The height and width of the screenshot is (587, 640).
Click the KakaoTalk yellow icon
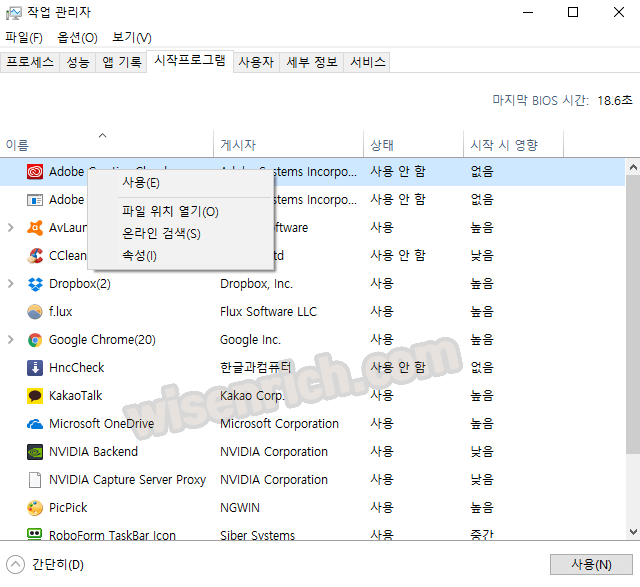coord(35,396)
